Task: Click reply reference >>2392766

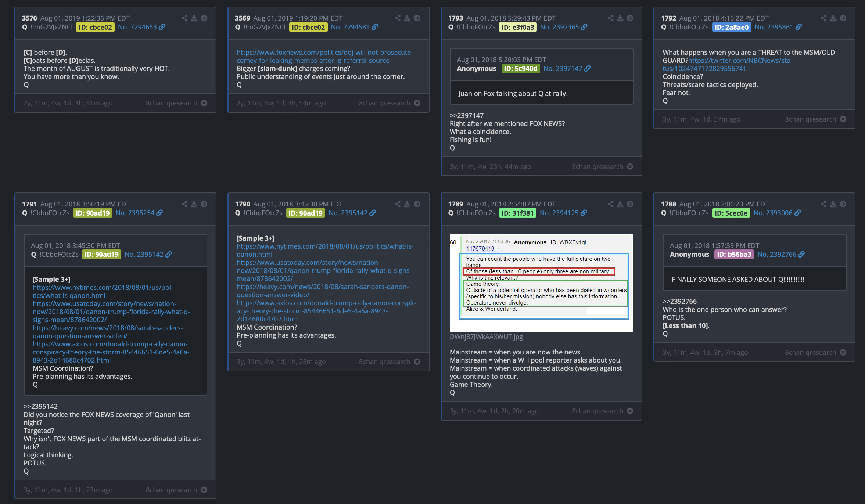Action: coord(679,302)
